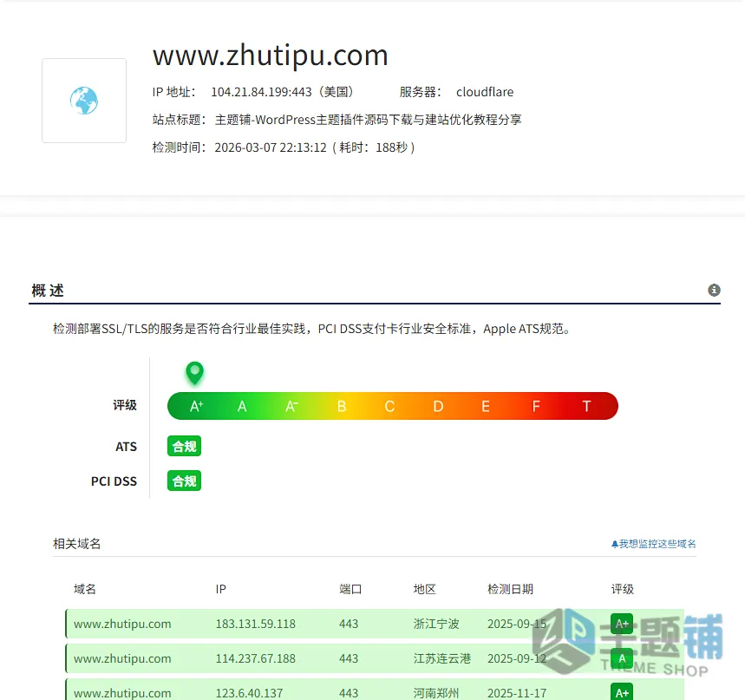This screenshot has width=745, height=700.
Task: Click the D grade on rating bar
Action: (438, 406)
